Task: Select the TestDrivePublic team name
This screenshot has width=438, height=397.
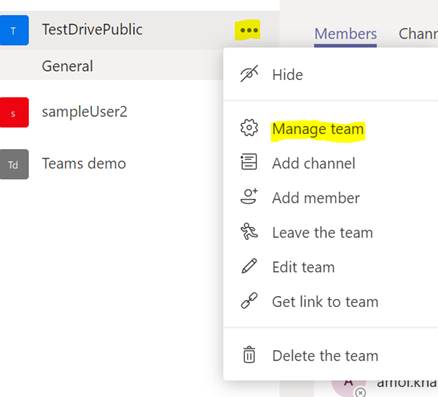Action: click(x=92, y=30)
